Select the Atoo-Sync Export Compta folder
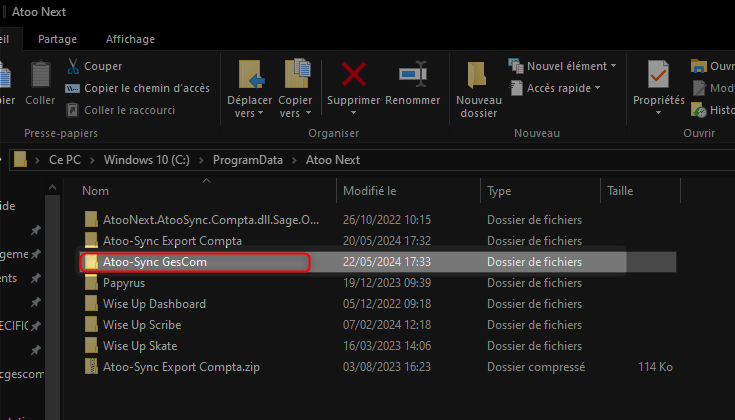Viewport: 735px width, 420px height. pyautogui.click(x=172, y=241)
